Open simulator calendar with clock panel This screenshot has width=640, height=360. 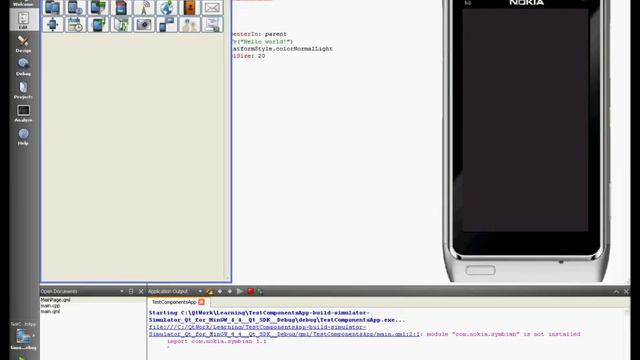click(x=76, y=24)
